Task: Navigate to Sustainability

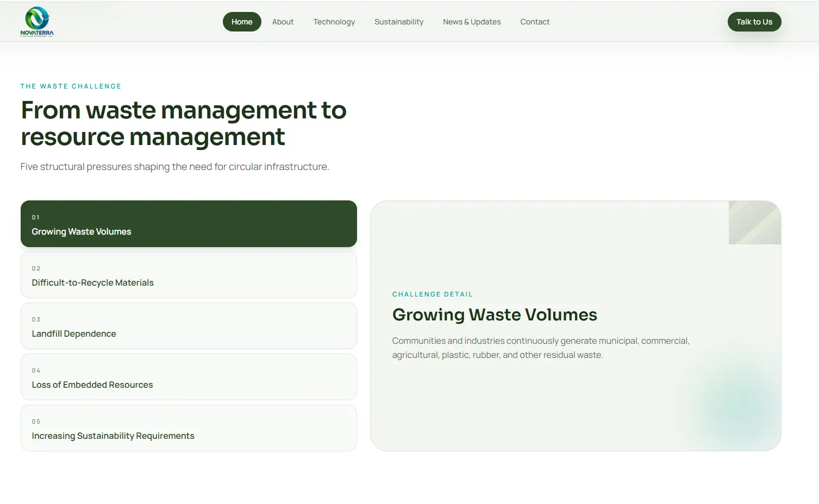Action: point(399,22)
